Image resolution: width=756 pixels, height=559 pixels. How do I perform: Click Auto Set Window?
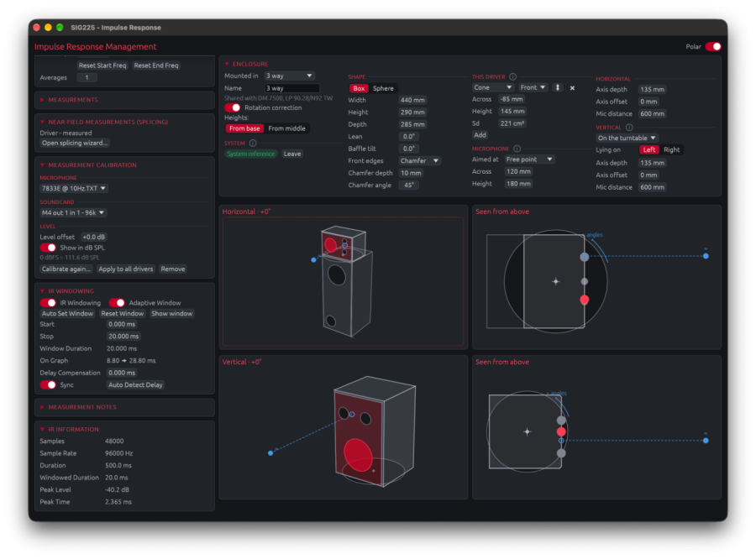pos(67,314)
